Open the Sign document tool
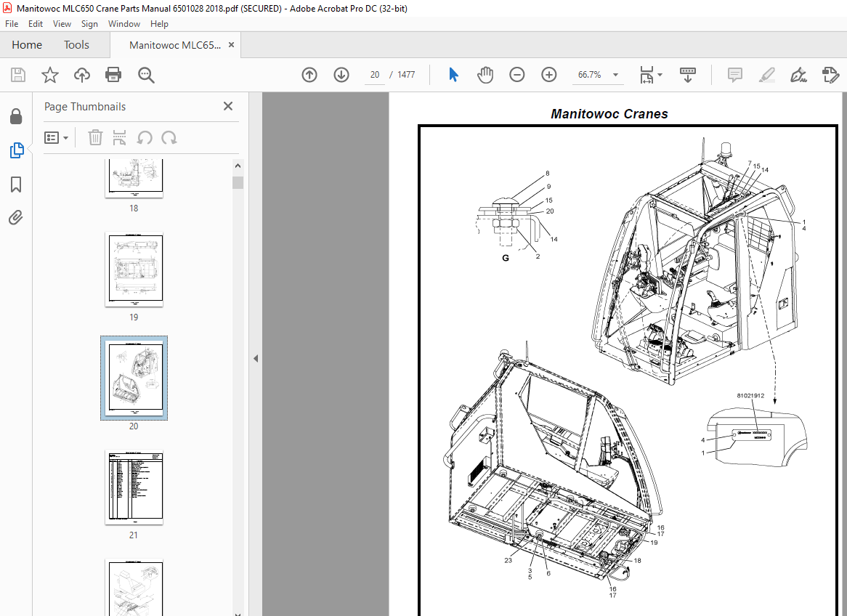847x616 pixels. click(x=798, y=75)
